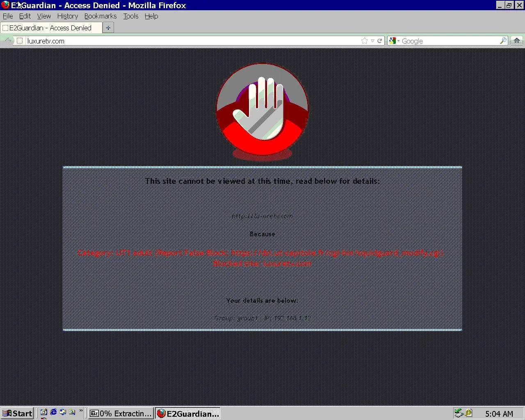The height and width of the screenshot is (420, 525).
Task: Click the 5:04 AM clock
Action: click(x=499, y=414)
